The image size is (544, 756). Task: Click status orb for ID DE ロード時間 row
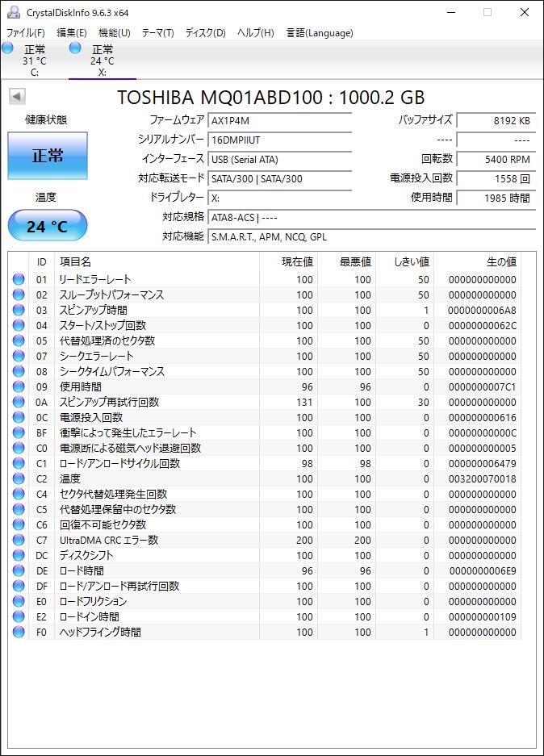(19, 570)
